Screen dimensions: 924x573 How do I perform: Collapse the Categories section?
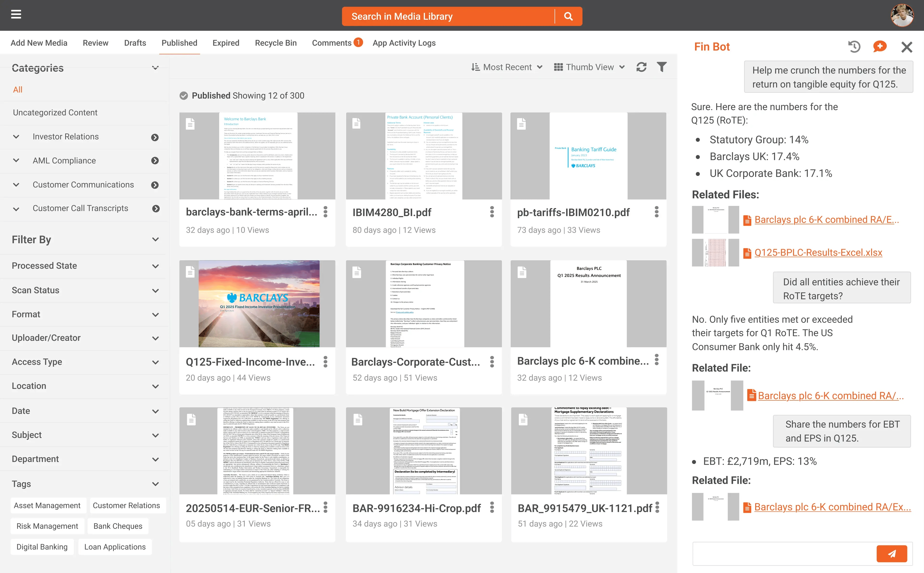click(x=155, y=68)
